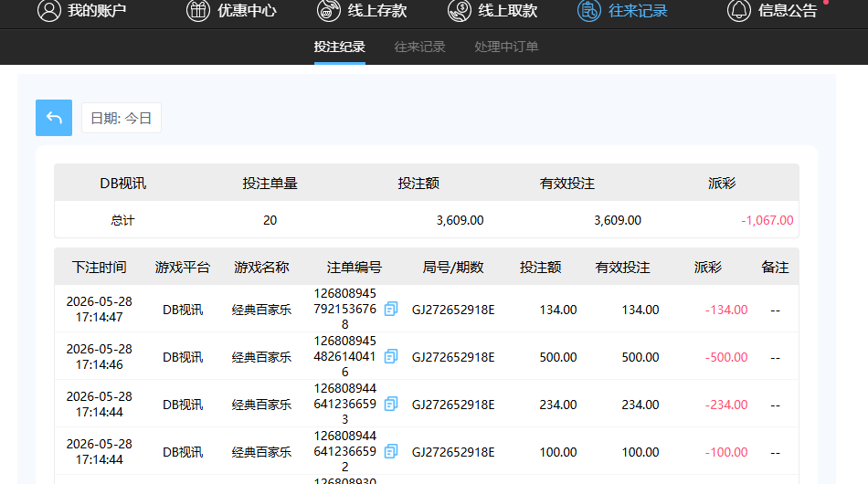Open 线上存款 menu label

click(377, 11)
